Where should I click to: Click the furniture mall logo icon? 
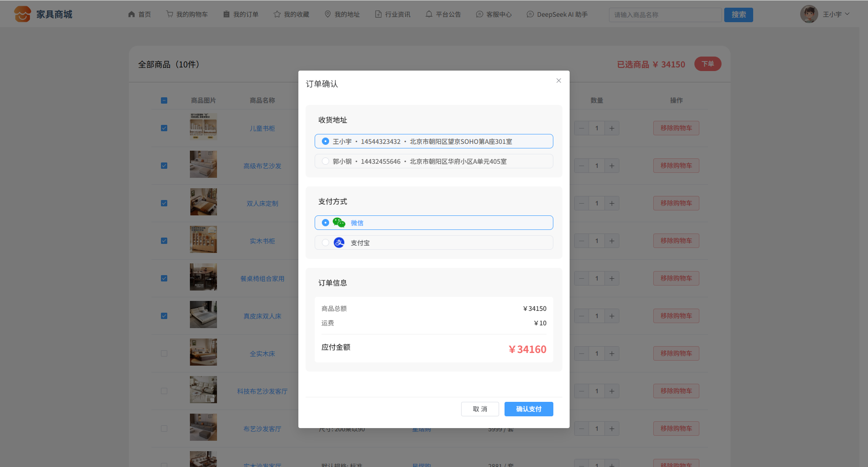tap(22, 14)
